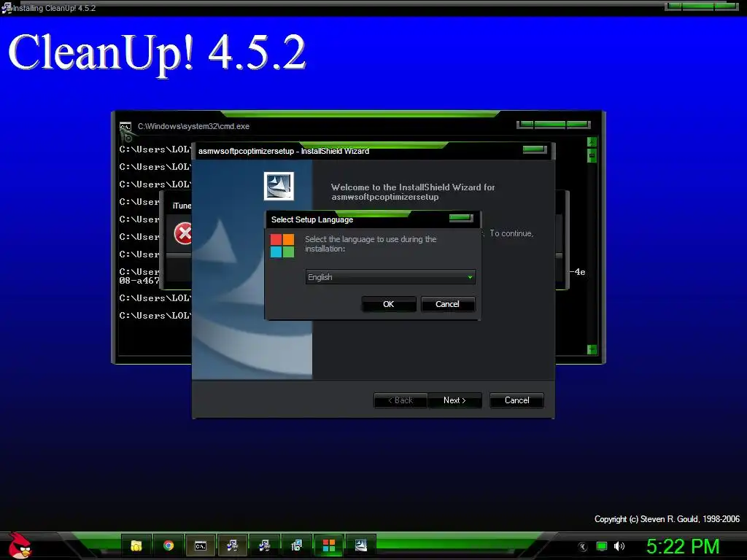
Task: Click the cmd.exe window scroll up arrow
Action: pyautogui.click(x=592, y=142)
